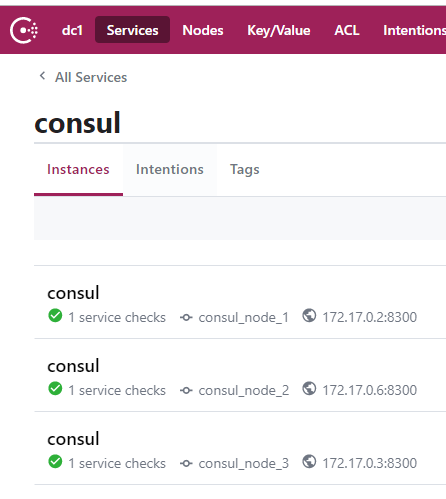Open the dc1 datacenter selector
Screen dimensions: 446x499
pos(72,30)
